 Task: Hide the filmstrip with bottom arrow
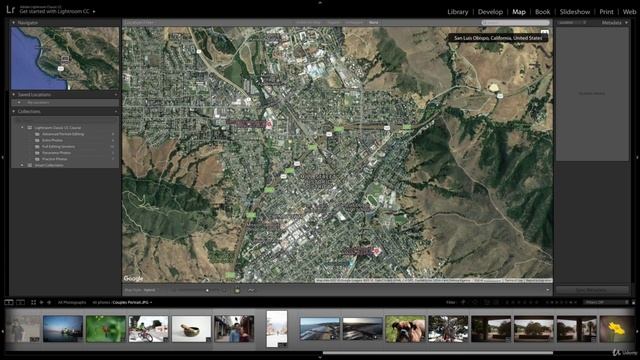pyautogui.click(x=320, y=358)
